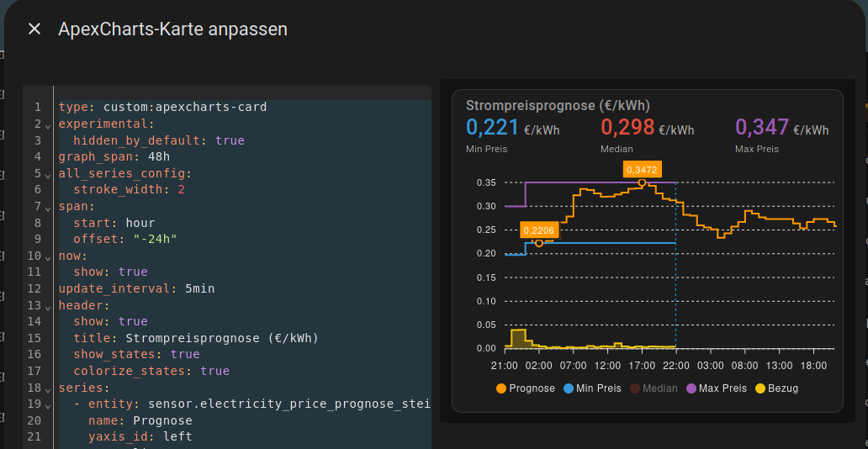Viewport: 868px width, 449px height.
Task: Click the orange Prognose legend color dot
Action: coord(501,388)
